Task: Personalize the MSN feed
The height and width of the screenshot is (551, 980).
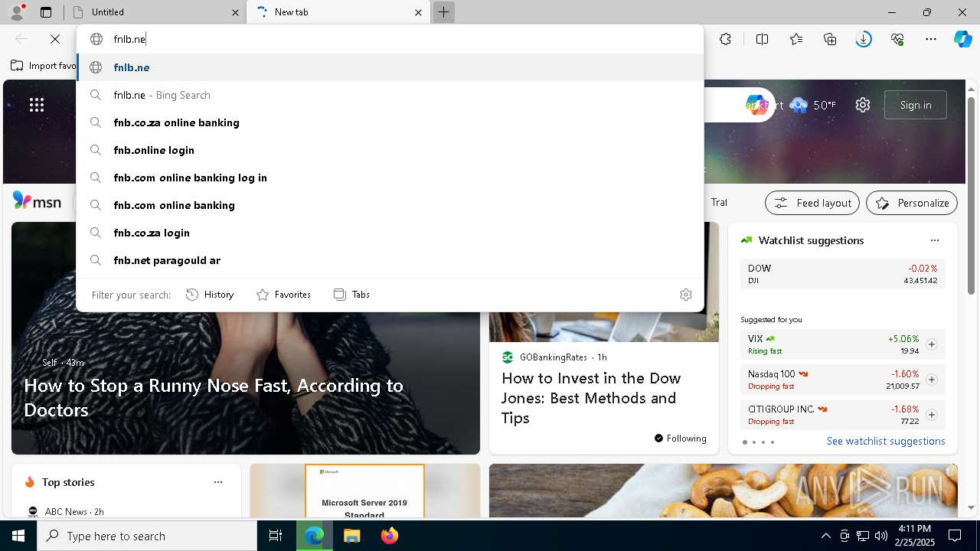Action: click(912, 203)
